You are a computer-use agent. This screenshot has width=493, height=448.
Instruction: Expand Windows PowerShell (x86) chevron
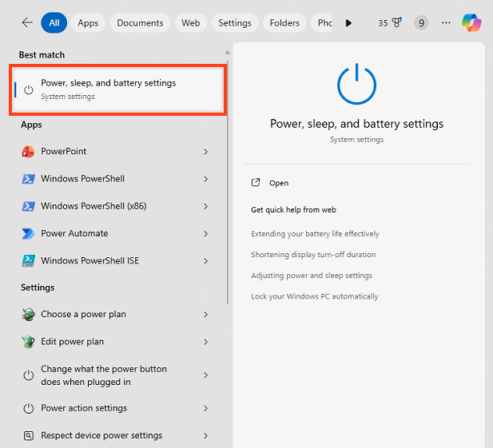(205, 206)
